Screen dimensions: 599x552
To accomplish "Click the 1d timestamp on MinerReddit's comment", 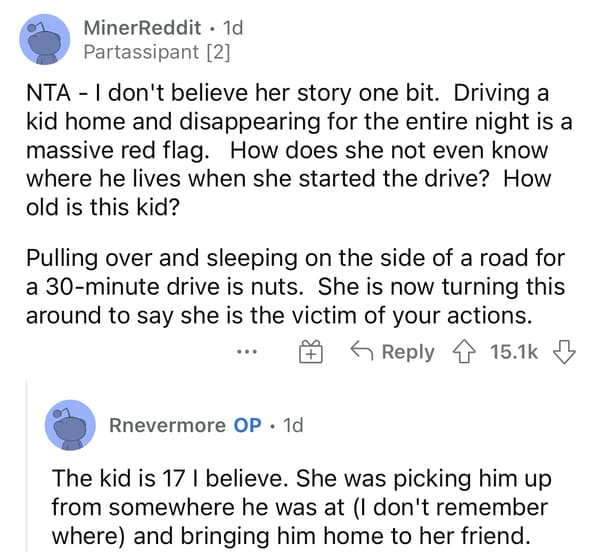I will pos(233,28).
